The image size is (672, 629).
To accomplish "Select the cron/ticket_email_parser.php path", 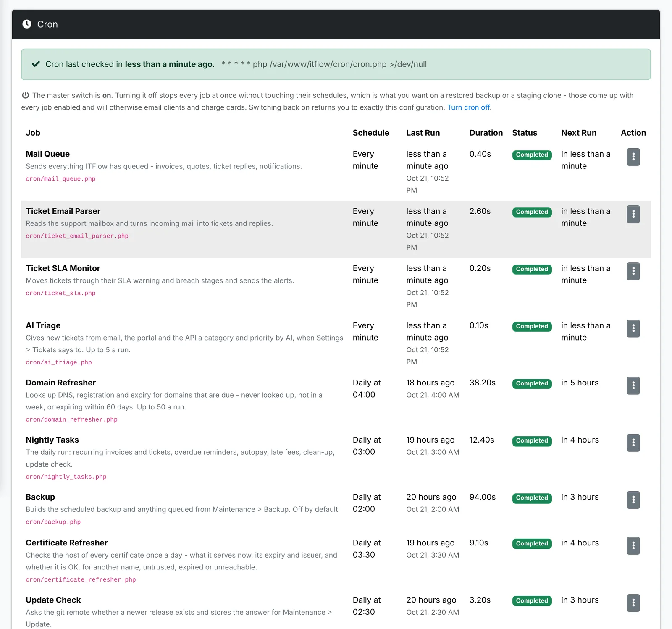I will click(x=77, y=236).
